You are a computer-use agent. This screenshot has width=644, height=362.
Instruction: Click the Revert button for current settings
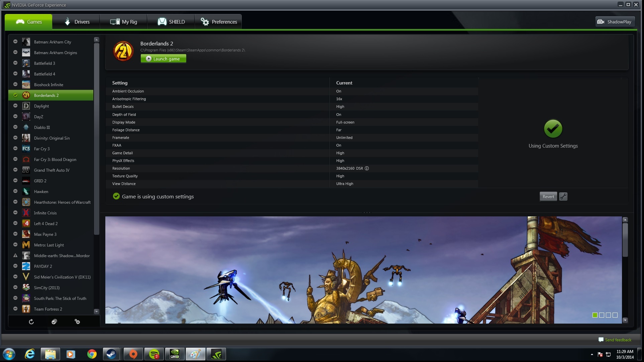click(x=548, y=196)
